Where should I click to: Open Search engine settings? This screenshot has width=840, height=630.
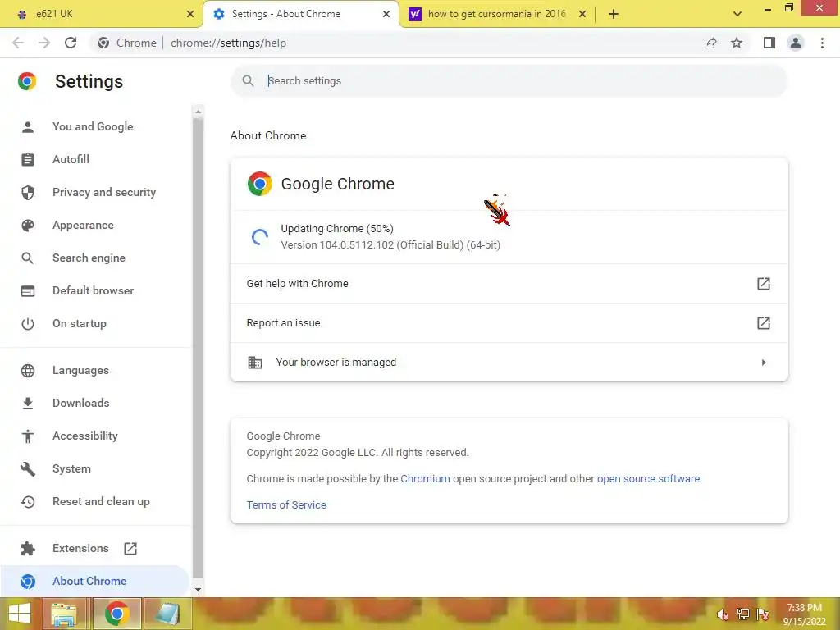coord(89,258)
